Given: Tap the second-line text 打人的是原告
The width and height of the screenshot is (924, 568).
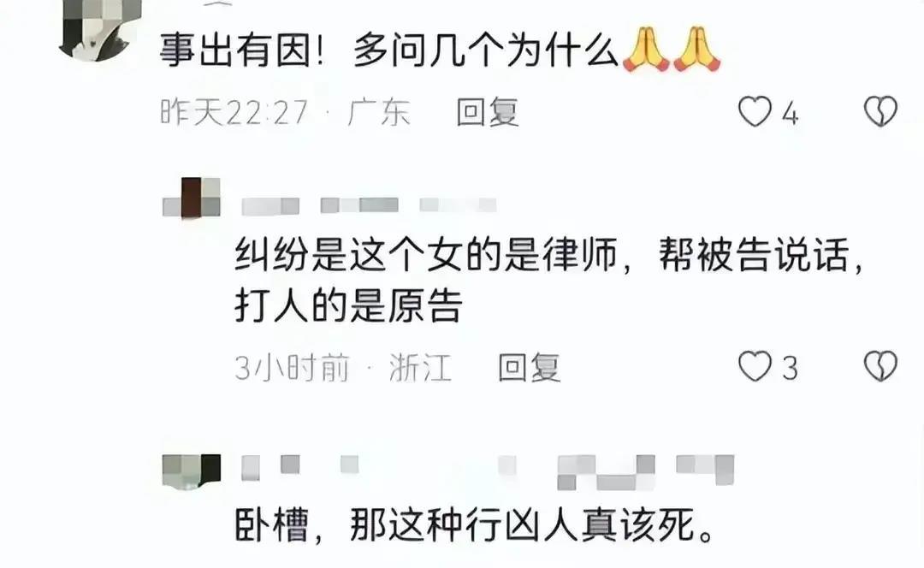Looking at the screenshot, I should [347, 305].
